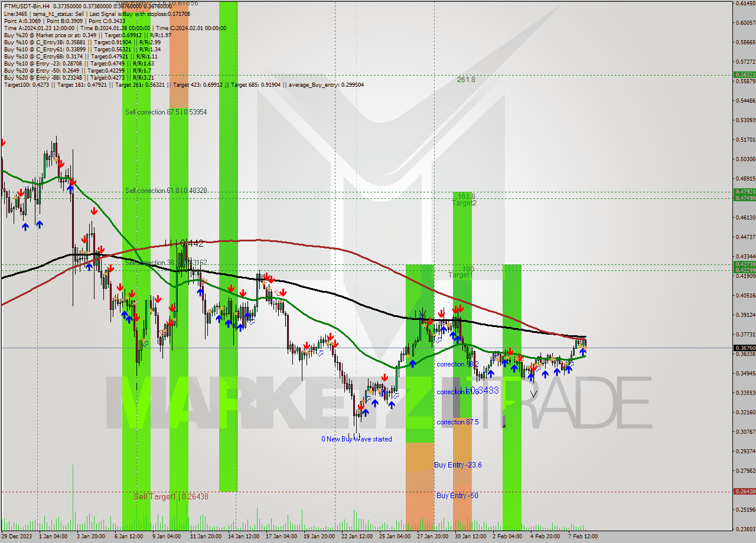Click the '261.8' Fibonacci level label
Image resolution: width=756 pixels, height=543 pixels.
(x=466, y=79)
